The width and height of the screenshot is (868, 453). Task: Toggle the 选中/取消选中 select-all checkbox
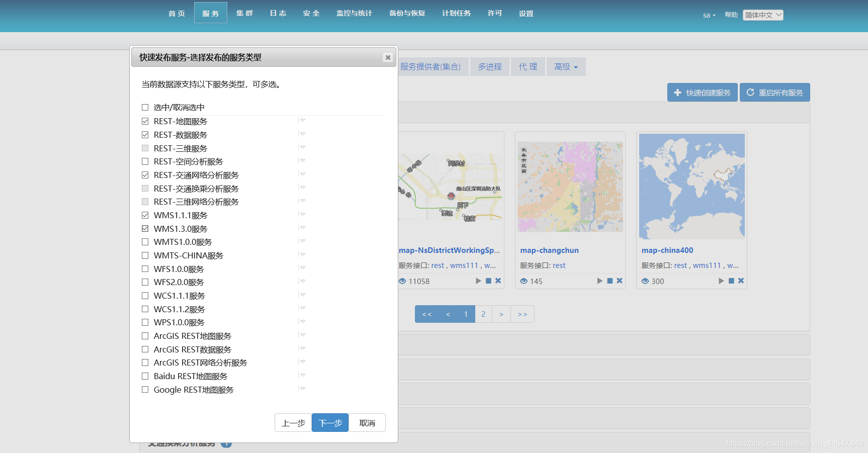(x=145, y=107)
